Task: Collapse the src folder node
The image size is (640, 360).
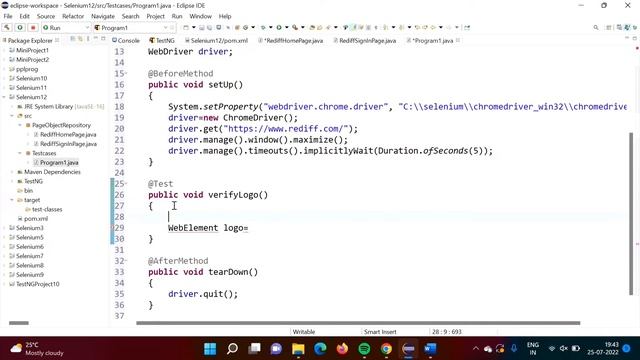Action: pyautogui.click(x=12, y=116)
